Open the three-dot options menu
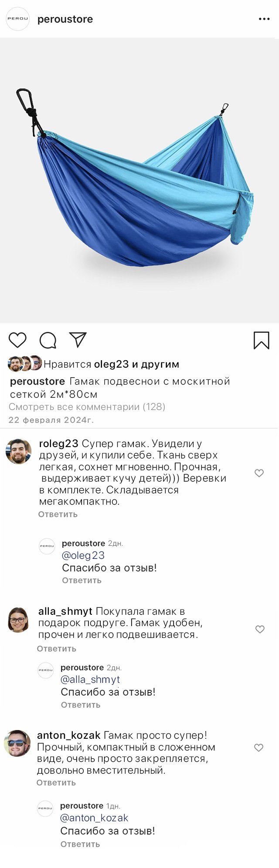Viewport: 279px width, 868px height. [x=264, y=19]
